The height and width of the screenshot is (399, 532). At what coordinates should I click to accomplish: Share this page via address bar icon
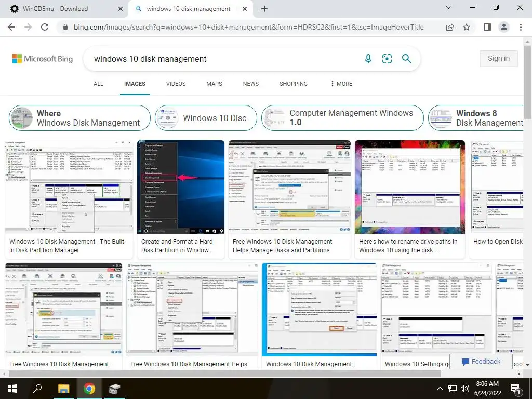click(450, 27)
